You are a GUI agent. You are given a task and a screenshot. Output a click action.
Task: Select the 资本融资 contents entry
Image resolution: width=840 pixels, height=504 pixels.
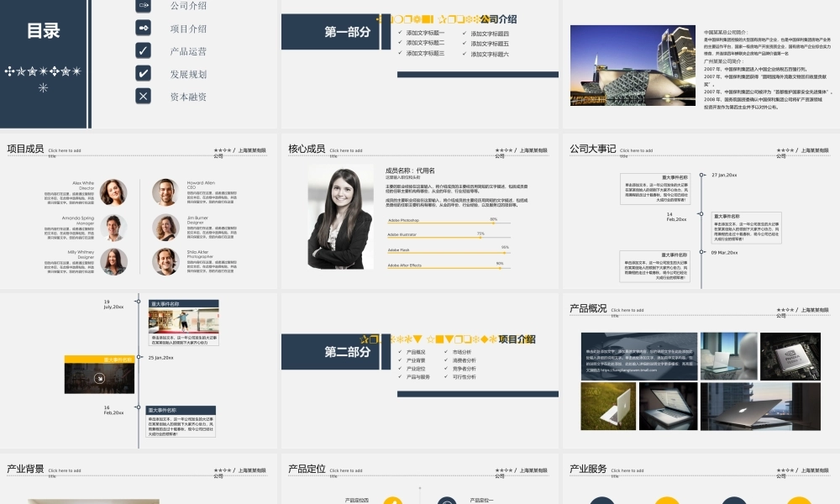pyautogui.click(x=188, y=97)
